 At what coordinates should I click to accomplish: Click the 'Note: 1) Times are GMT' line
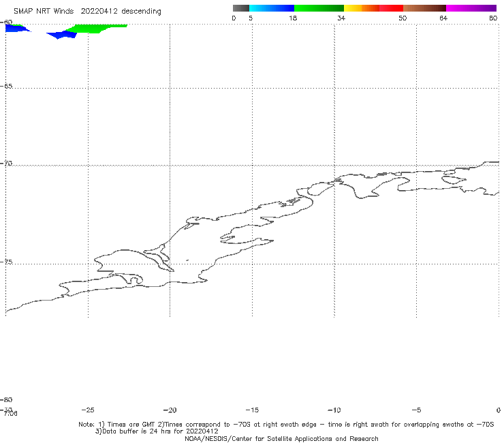click(x=286, y=425)
